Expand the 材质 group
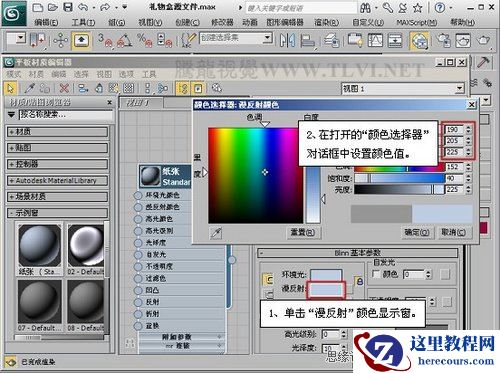This screenshot has height=373, width=500. pyautogui.click(x=57, y=132)
